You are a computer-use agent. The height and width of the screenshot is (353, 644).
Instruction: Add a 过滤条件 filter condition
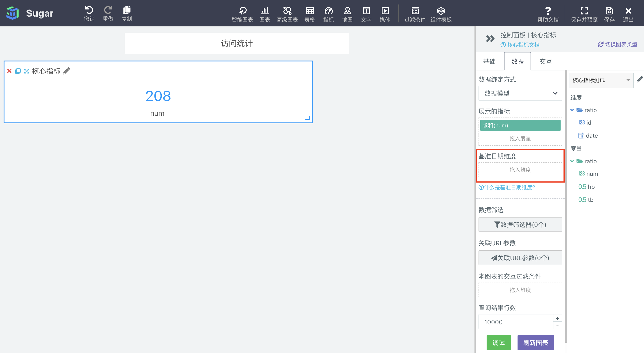(x=415, y=14)
